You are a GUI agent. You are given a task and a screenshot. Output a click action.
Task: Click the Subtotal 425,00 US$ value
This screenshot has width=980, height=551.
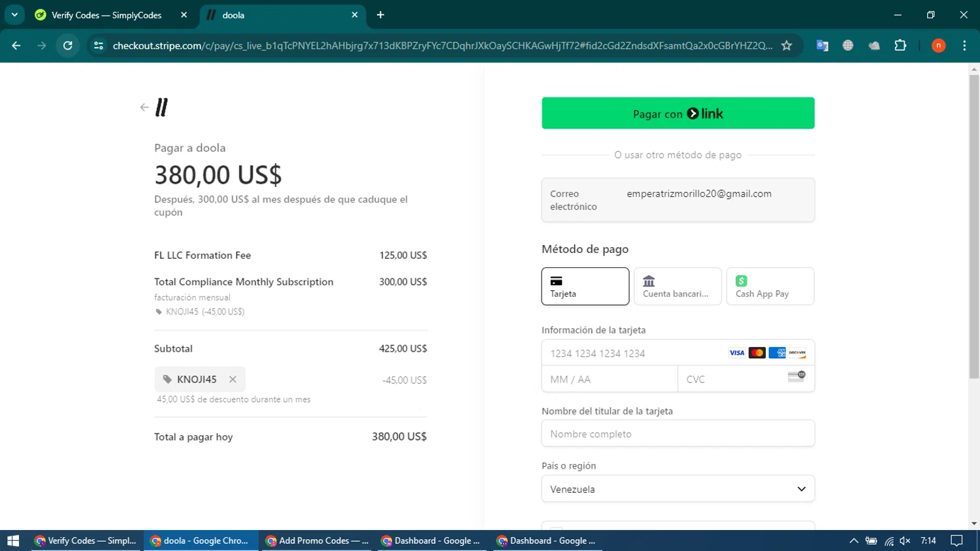(402, 348)
